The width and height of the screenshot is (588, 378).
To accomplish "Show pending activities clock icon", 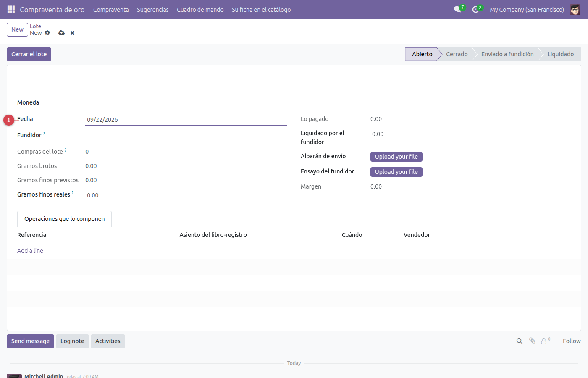I will tap(475, 9).
